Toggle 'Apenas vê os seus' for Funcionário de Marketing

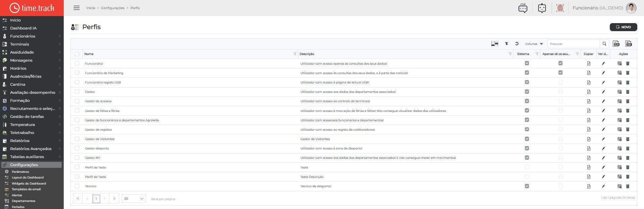[560, 73]
